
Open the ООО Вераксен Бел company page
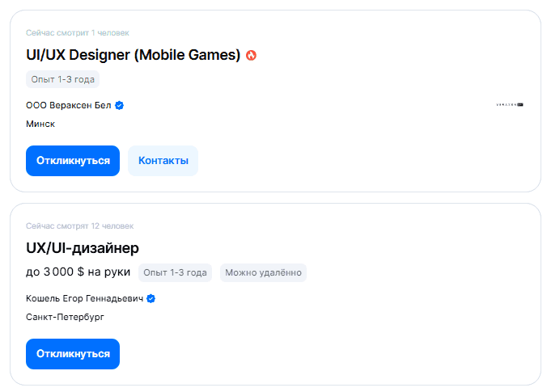tap(69, 105)
